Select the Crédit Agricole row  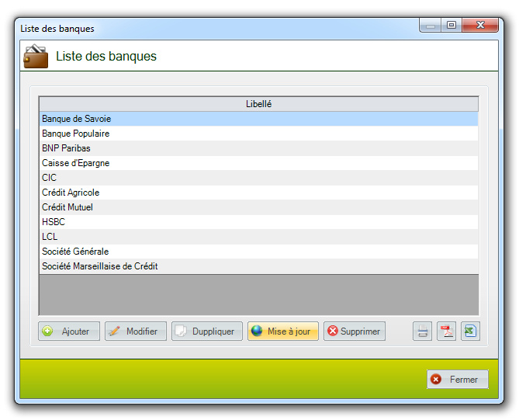pos(258,193)
